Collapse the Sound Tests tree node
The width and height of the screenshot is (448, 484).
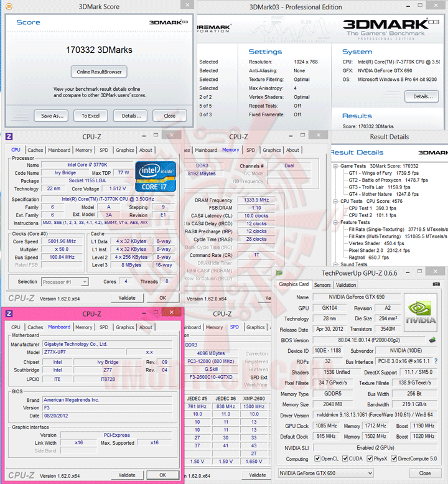[x=335, y=264]
